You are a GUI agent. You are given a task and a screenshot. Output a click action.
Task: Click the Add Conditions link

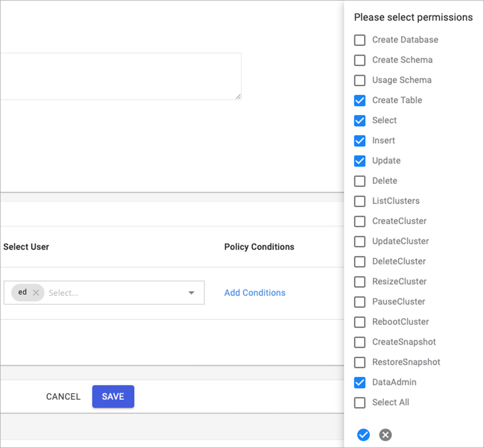click(x=255, y=292)
